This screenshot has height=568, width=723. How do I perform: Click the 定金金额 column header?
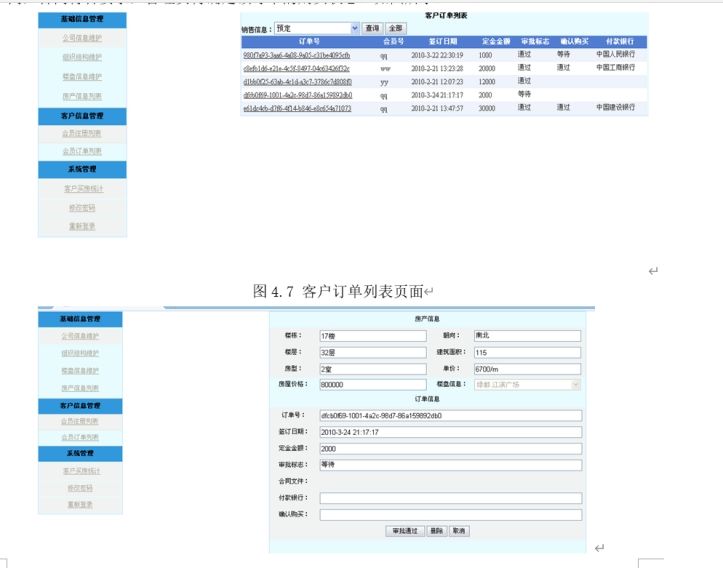[x=496, y=41]
